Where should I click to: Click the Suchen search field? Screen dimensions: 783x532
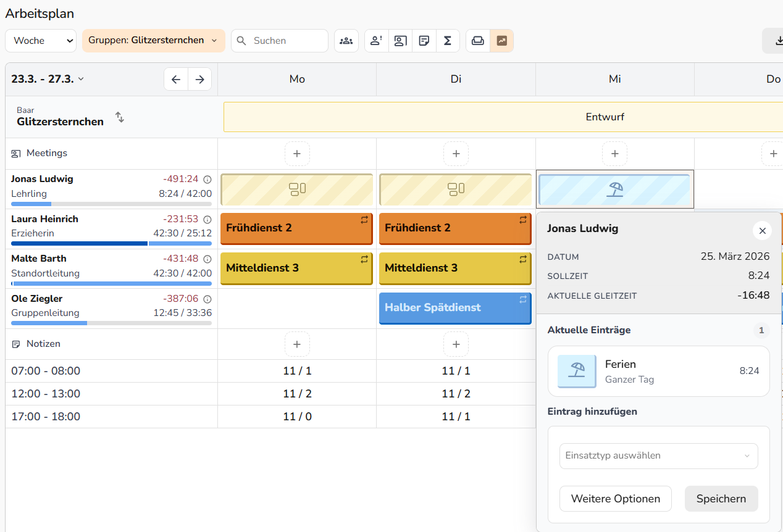(287, 41)
